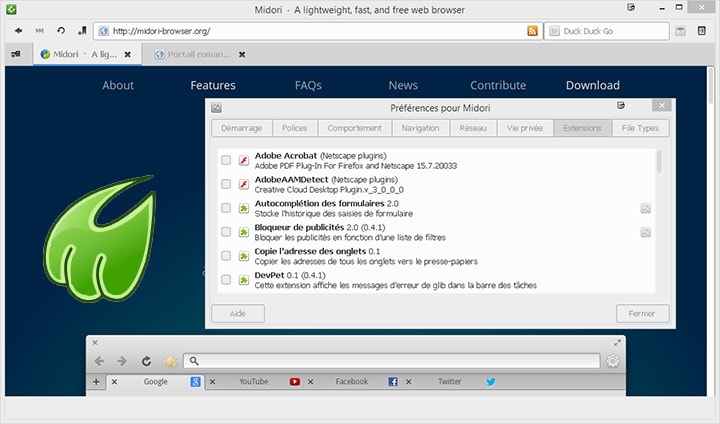The width and height of the screenshot is (720, 424).
Task: Click the extensions list scrollbar thumb
Action: click(x=659, y=162)
